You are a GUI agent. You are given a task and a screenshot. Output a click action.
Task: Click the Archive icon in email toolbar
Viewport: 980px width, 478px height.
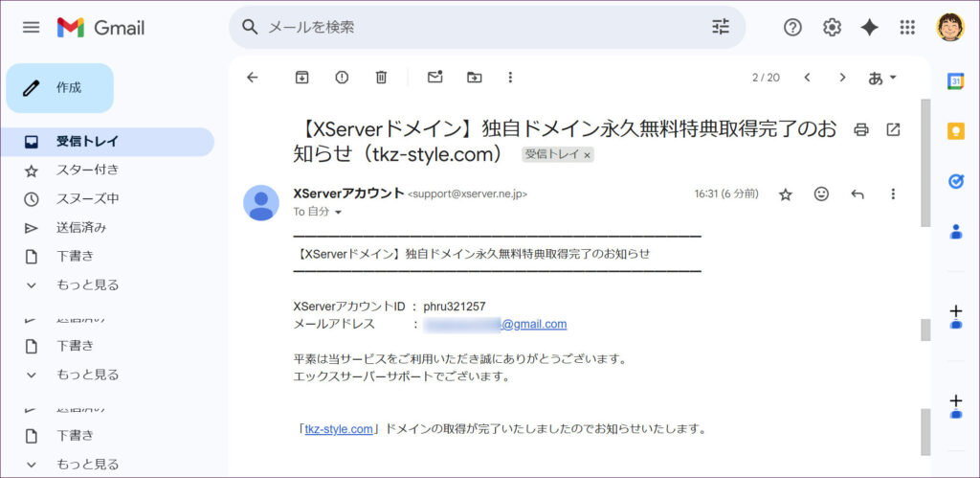(x=301, y=78)
